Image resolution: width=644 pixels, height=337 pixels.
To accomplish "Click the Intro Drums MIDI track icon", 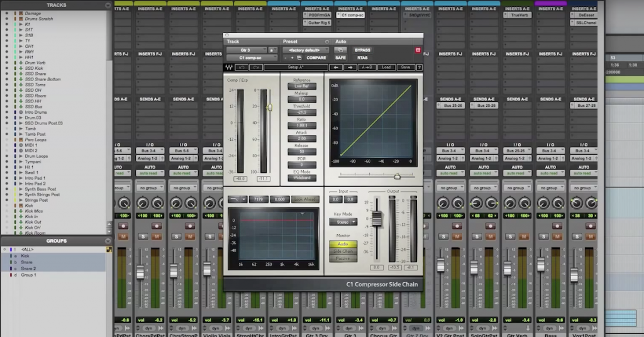I will [x=21, y=112].
